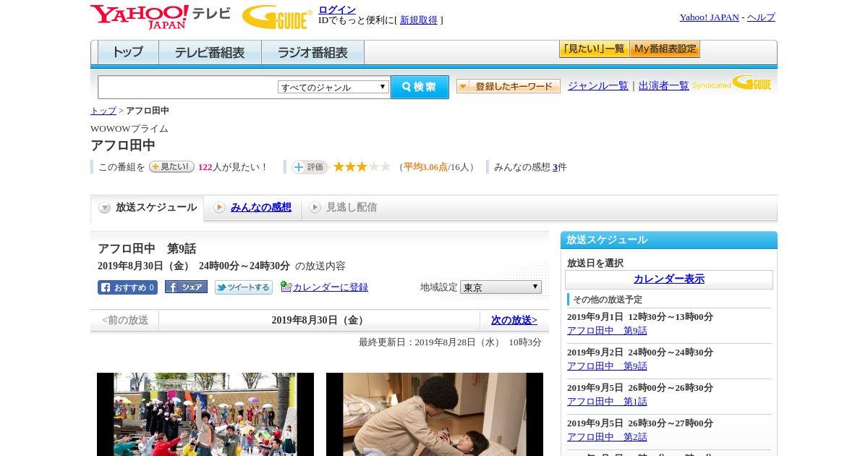Click the bedroom scene thumbnail
The width and height of the screenshot is (868, 456).
[435, 414]
